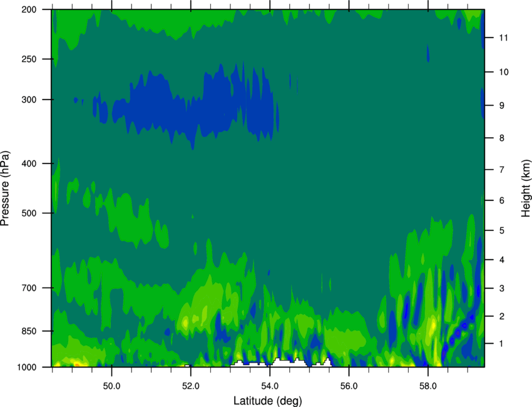Select the 300 pressure tick label
This screenshot has width=532, height=407.
(x=27, y=100)
